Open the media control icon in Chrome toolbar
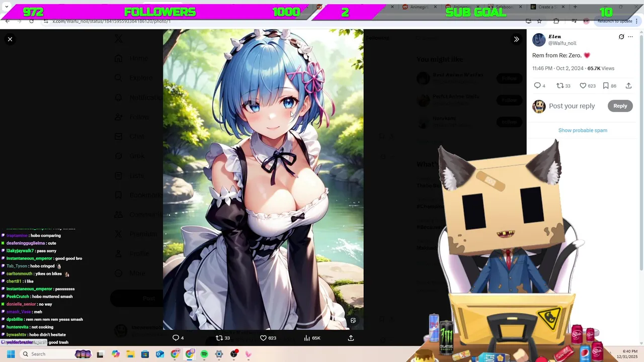This screenshot has height=362, width=644. (574, 21)
